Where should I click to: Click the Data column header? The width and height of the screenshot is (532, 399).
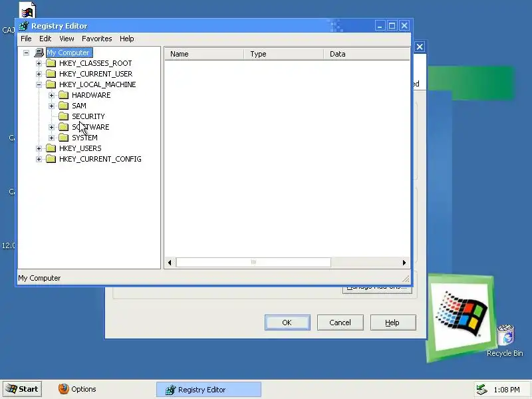(366, 54)
